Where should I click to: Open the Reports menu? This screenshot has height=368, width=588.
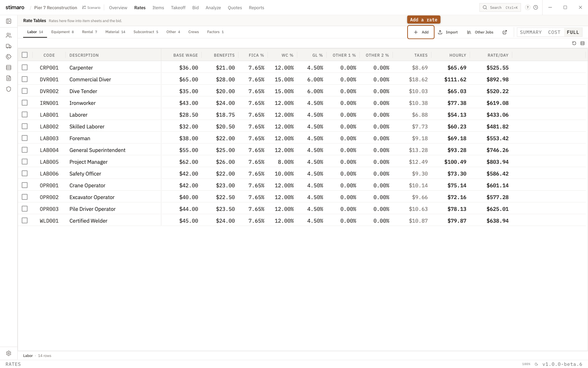pyautogui.click(x=257, y=8)
